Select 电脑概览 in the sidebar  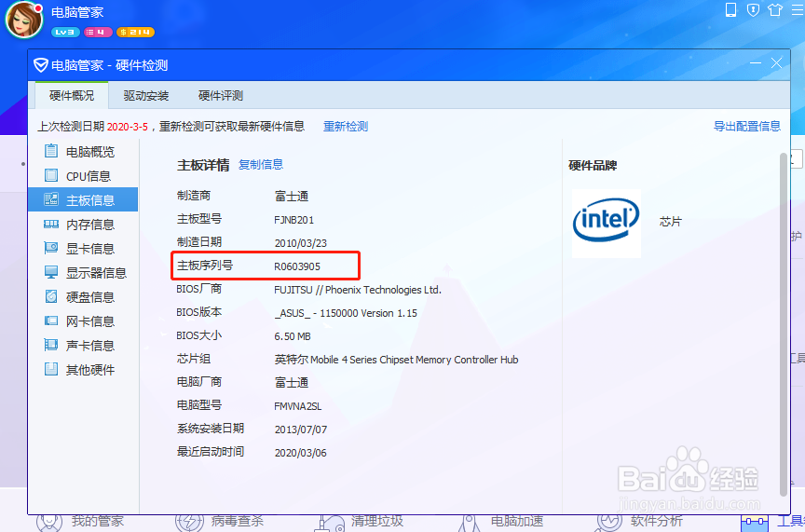point(83,152)
